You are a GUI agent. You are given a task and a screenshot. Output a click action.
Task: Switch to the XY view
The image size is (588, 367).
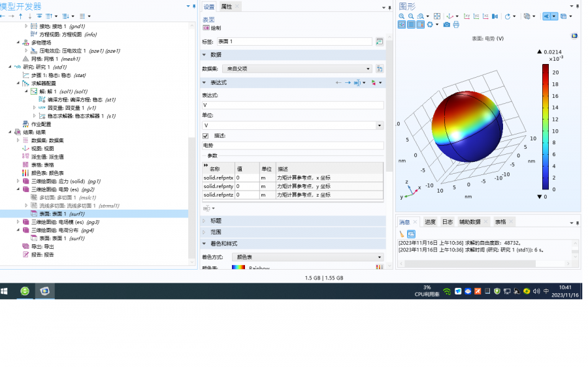(466, 16)
